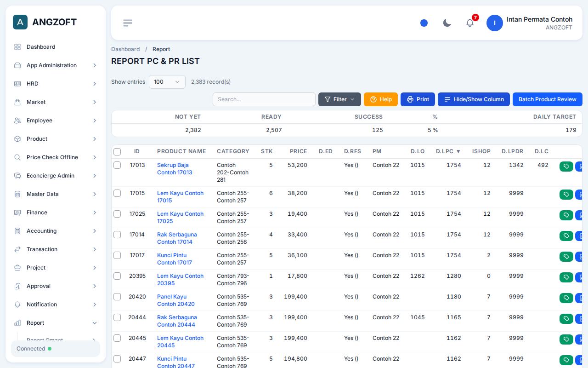Open Finance sidebar menu
The width and height of the screenshot is (588, 368).
pos(56,213)
